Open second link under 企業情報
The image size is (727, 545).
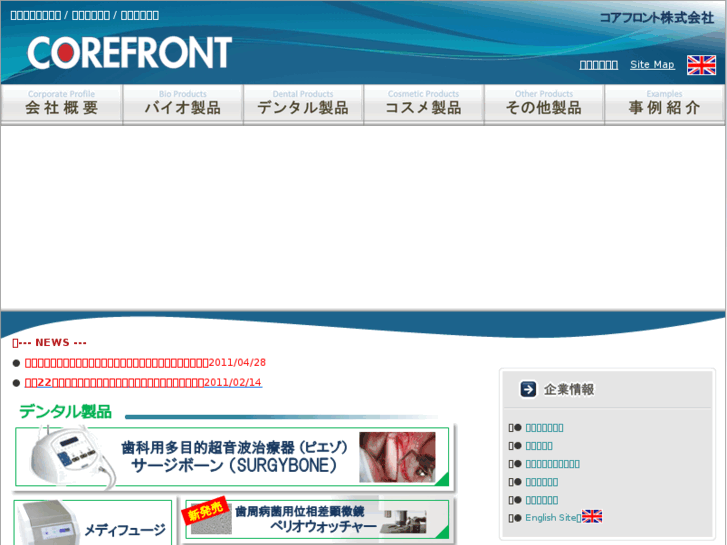pyautogui.click(x=539, y=446)
